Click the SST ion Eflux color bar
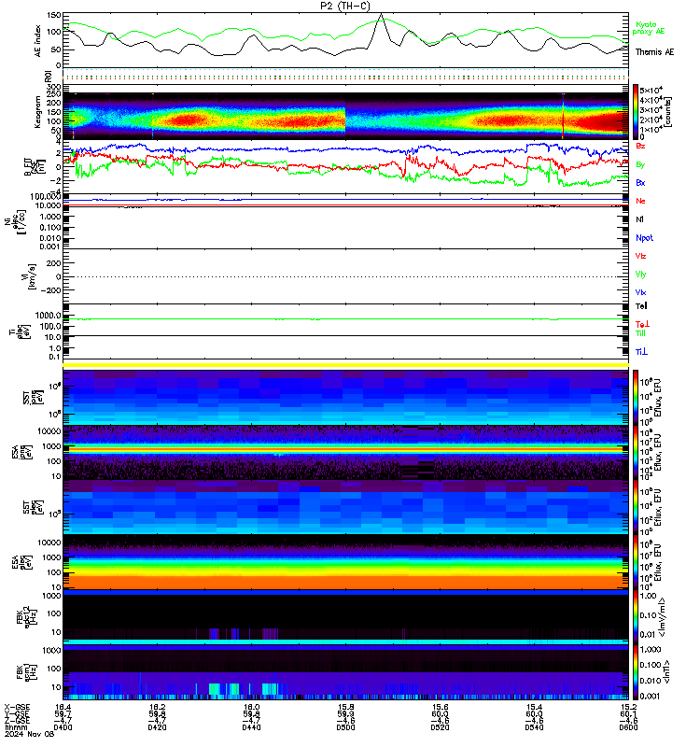The height and width of the screenshot is (747, 700). (636, 398)
